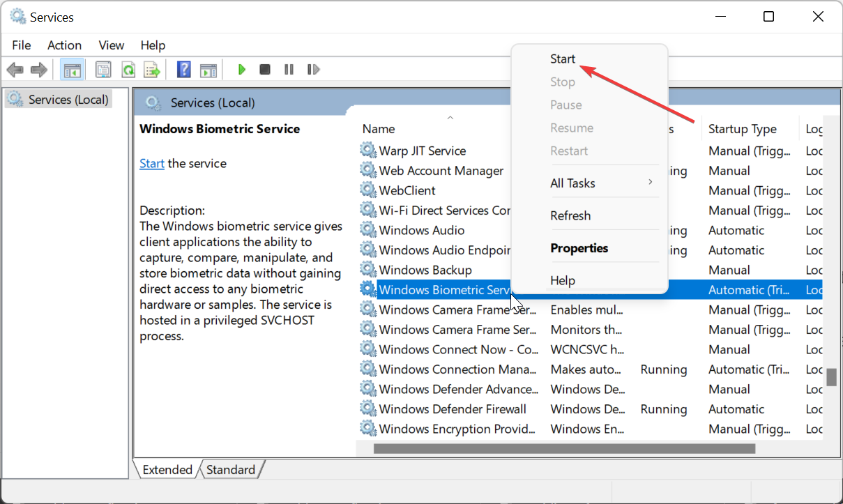Open the Action menu
Screen dimensions: 843x504
[64, 45]
